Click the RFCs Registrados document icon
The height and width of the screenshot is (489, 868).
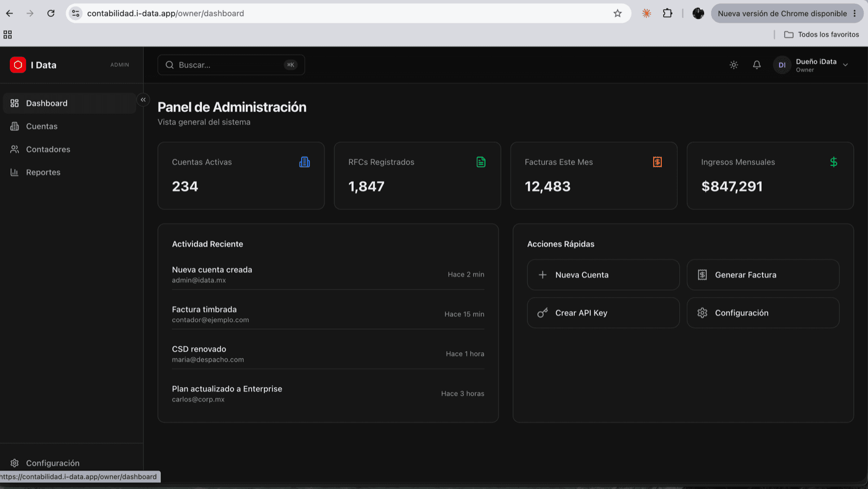(481, 162)
